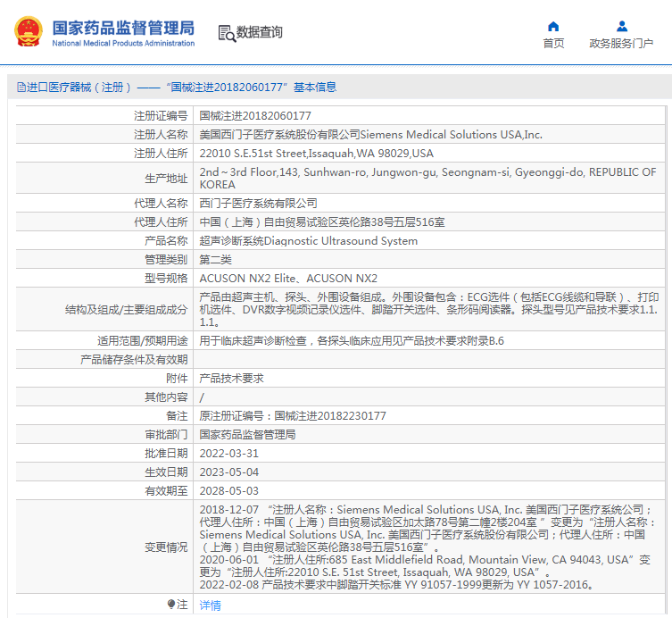
Task: Open 政务服务门户 text link
Action: [x=621, y=44]
